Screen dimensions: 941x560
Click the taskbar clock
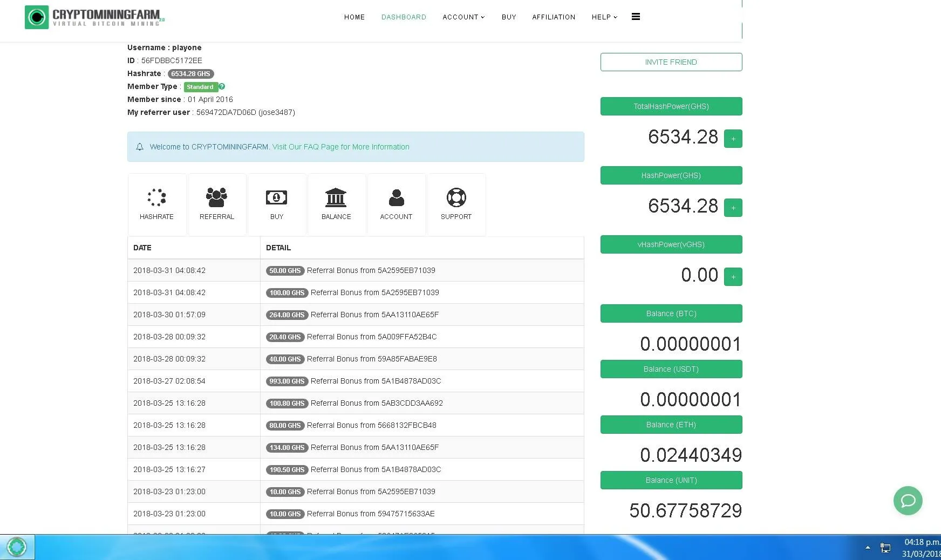[922, 548]
